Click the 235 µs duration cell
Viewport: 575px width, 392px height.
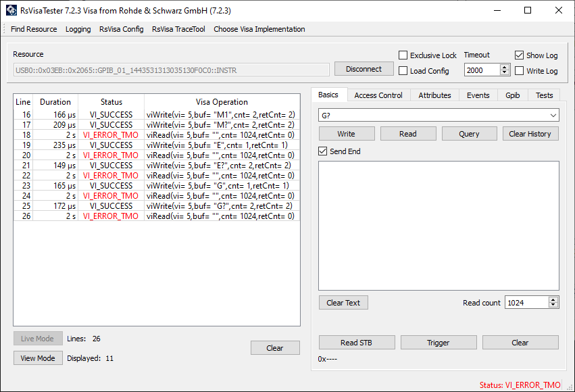pyautogui.click(x=55, y=145)
